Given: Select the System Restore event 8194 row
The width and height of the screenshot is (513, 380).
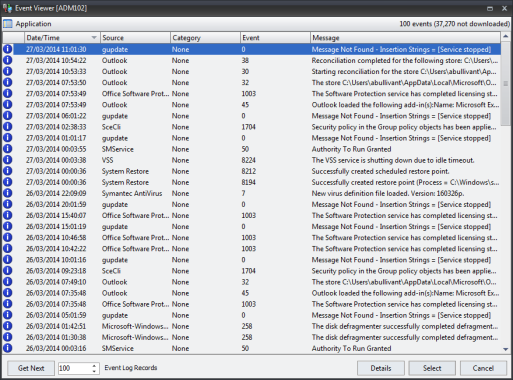Looking at the screenshot, I should (x=251, y=182).
